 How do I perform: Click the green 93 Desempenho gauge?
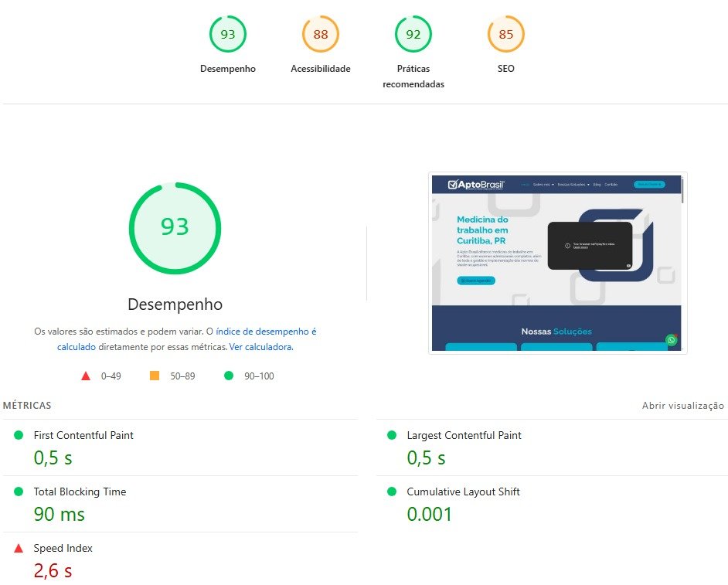[227, 34]
